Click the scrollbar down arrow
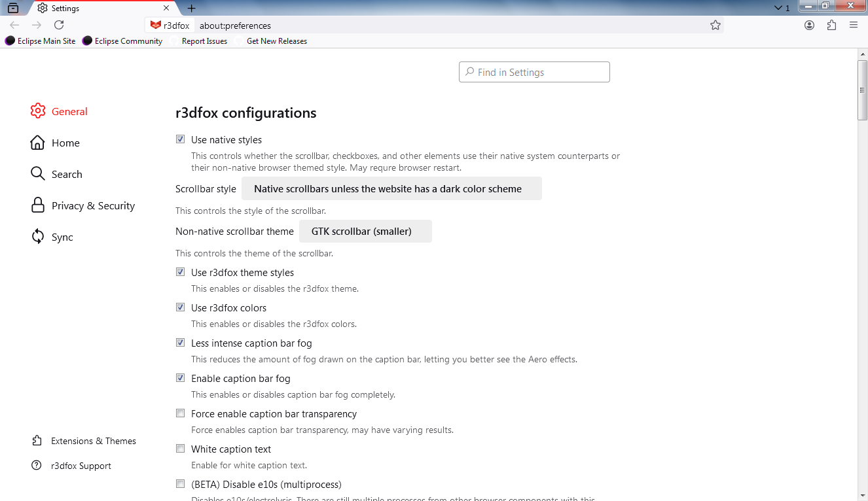The image size is (868, 501). point(863,495)
